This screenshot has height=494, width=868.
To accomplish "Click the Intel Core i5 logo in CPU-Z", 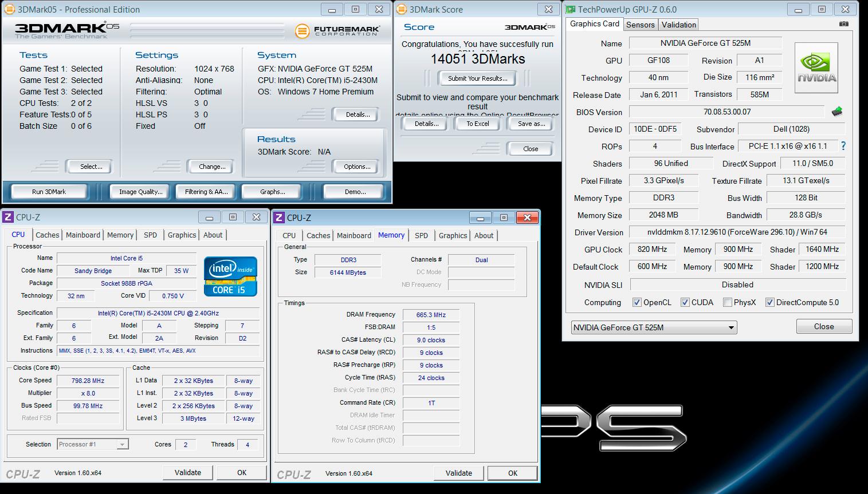I will pos(230,276).
